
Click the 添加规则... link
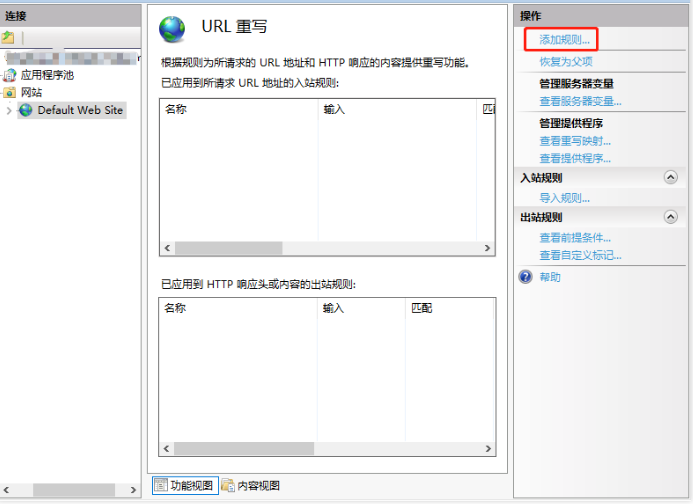(564, 40)
